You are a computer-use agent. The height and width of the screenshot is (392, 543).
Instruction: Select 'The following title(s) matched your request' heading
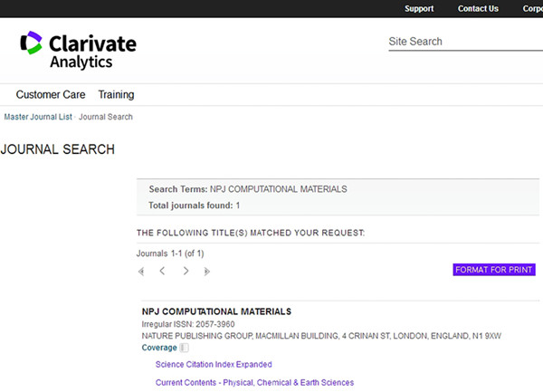pyautogui.click(x=251, y=233)
